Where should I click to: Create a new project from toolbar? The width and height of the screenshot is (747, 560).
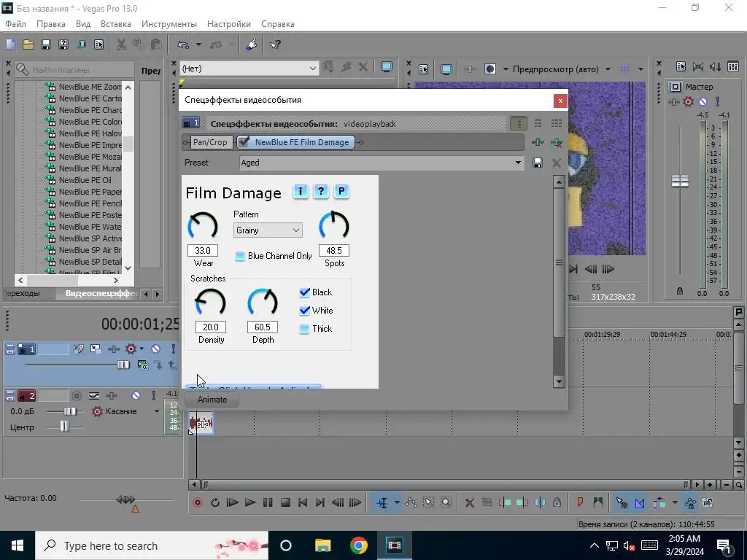point(10,44)
